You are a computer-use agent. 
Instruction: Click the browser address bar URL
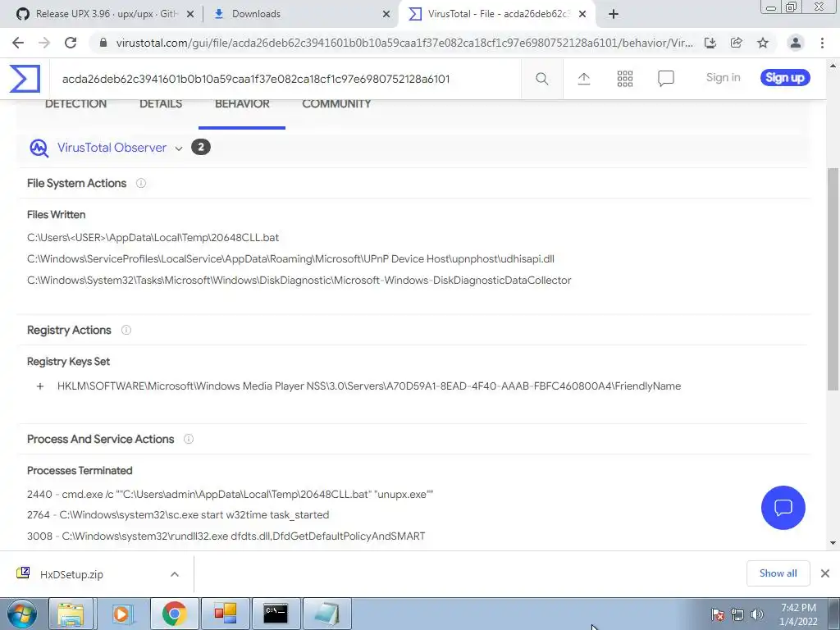[x=404, y=43]
